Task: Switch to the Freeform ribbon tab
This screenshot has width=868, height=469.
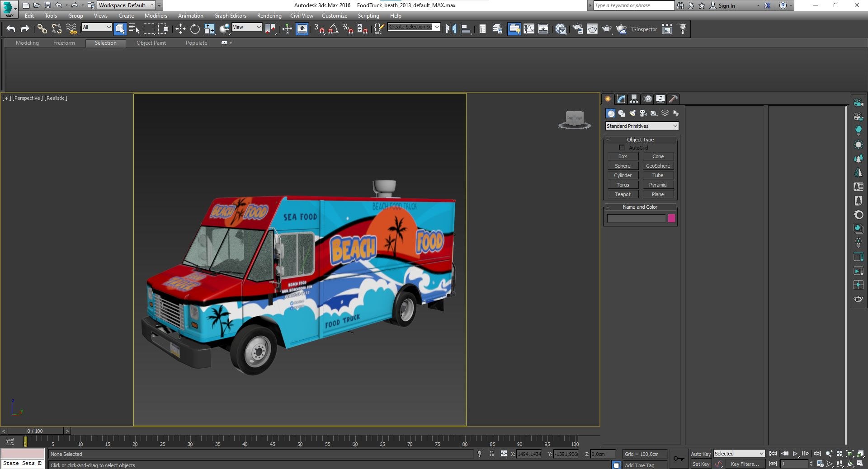Action: click(64, 43)
